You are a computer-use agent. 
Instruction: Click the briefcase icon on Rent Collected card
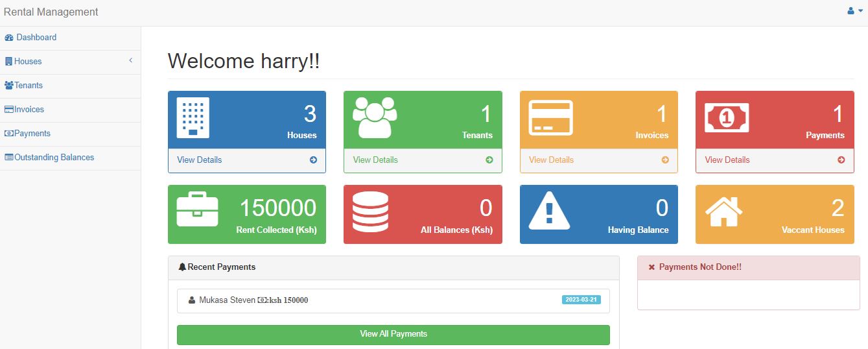pyautogui.click(x=198, y=209)
